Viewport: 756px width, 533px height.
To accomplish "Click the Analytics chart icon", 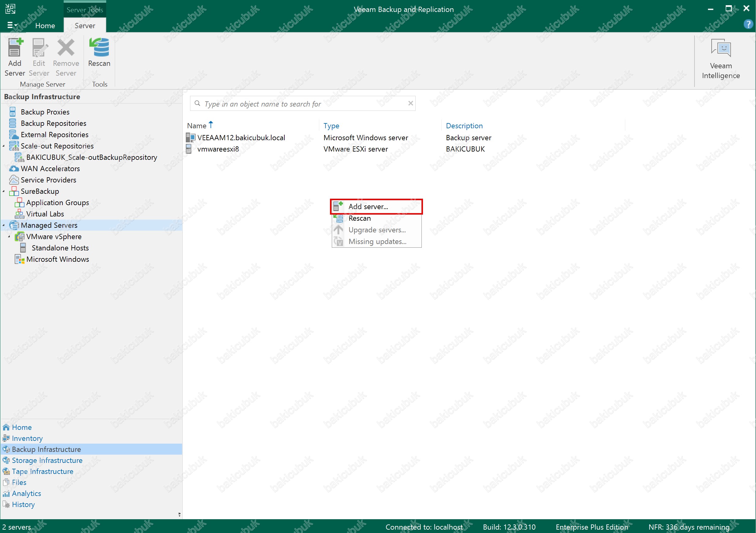I will point(6,494).
